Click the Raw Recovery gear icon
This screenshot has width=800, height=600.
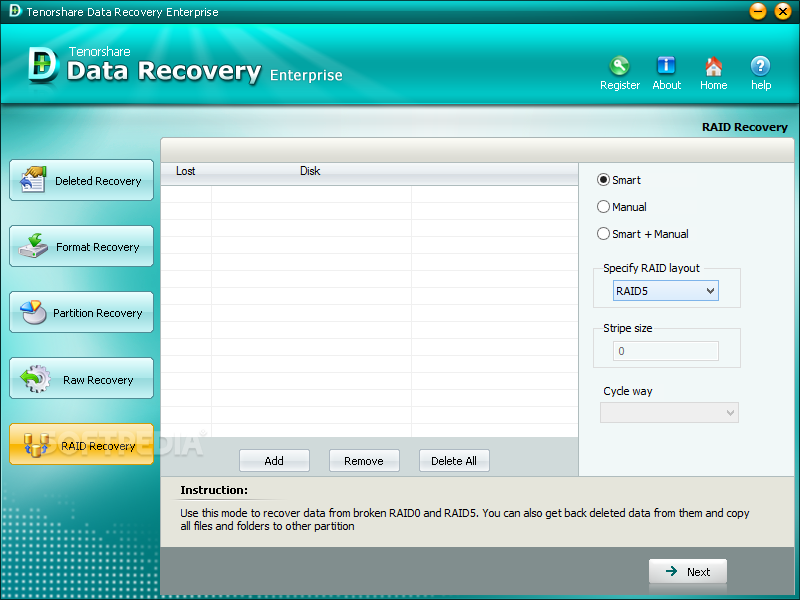35,379
